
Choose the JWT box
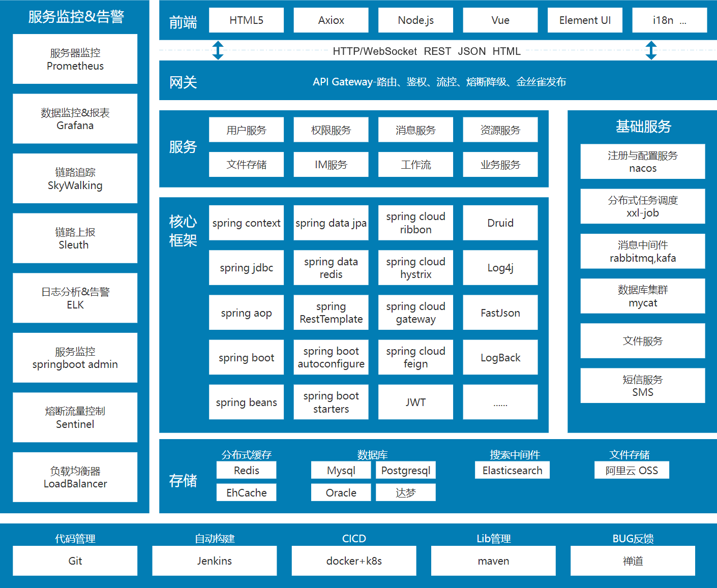pyautogui.click(x=415, y=402)
